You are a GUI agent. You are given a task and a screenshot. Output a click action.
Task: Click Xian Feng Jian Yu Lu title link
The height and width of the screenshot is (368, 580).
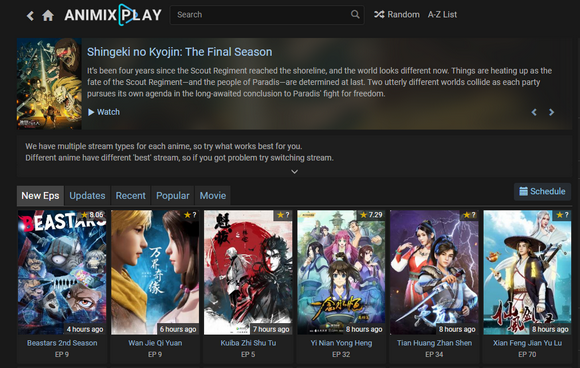(x=527, y=343)
